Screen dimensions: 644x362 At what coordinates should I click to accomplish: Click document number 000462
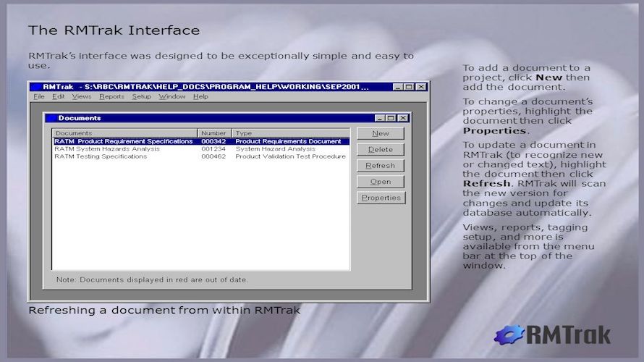(213, 156)
